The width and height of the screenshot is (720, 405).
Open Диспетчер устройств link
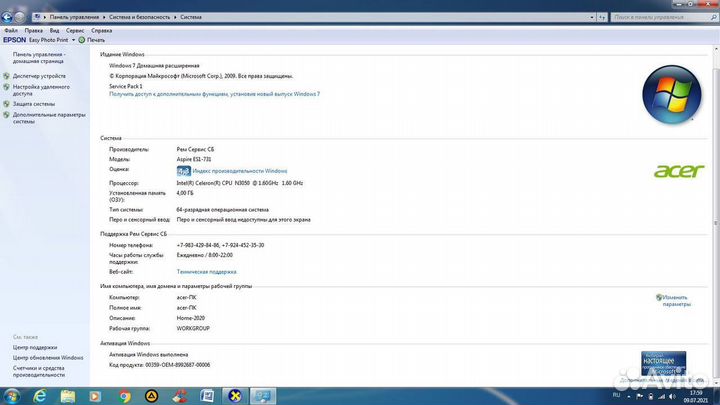click(39, 76)
